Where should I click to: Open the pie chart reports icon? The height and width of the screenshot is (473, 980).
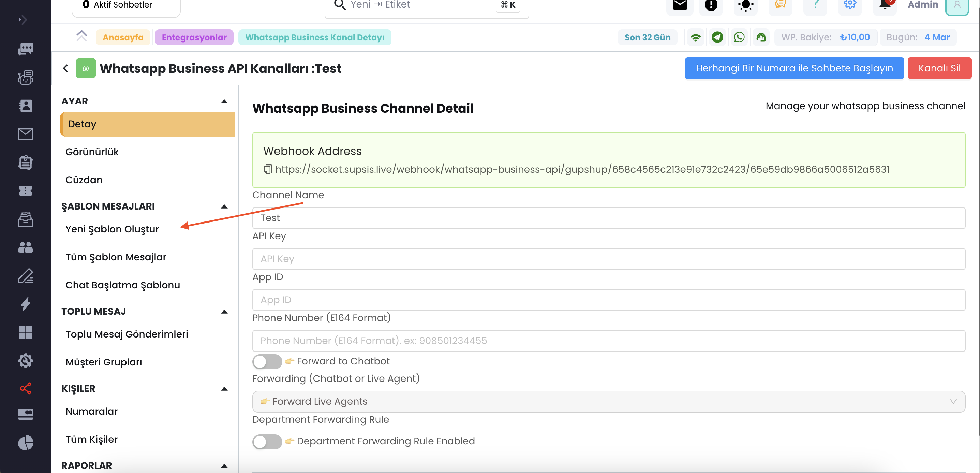pyautogui.click(x=26, y=443)
